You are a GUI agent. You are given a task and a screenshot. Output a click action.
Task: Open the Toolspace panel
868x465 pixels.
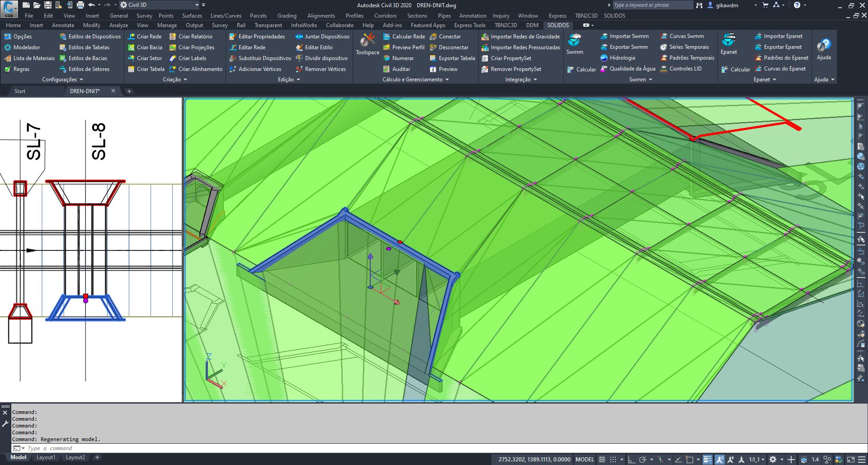[x=367, y=44]
